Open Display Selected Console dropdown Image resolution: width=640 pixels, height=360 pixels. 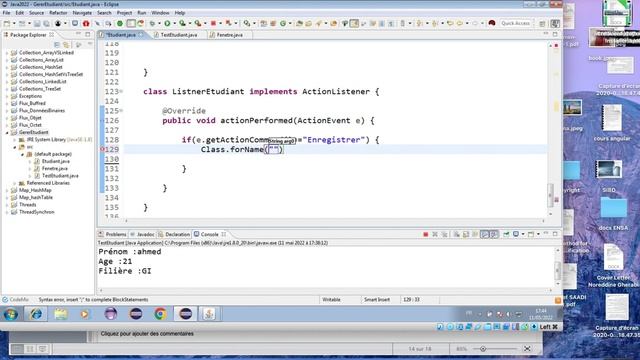tap(523, 234)
